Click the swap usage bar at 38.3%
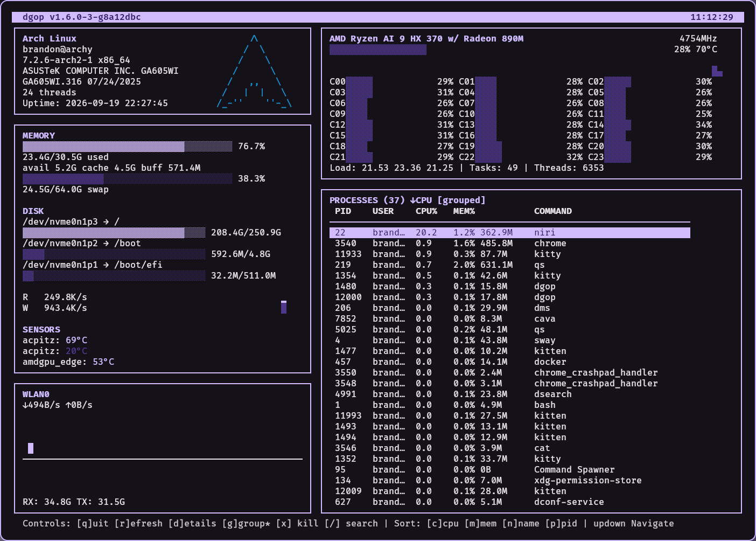The image size is (756, 541). (x=128, y=178)
